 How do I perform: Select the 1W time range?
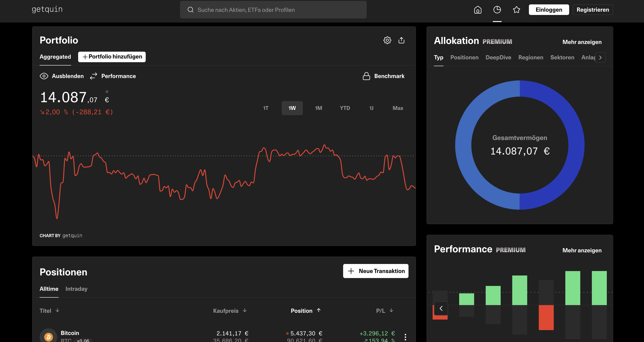coord(292,108)
